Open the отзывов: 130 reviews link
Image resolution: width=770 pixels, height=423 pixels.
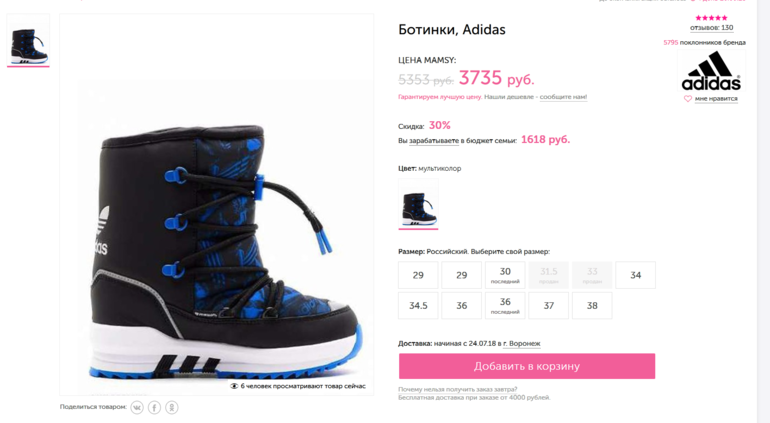click(711, 28)
